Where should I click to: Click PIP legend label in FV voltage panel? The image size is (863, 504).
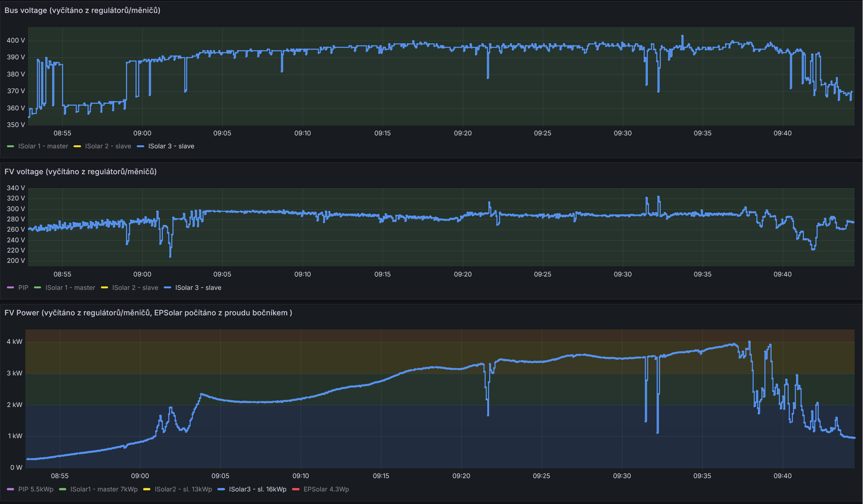coord(23,288)
